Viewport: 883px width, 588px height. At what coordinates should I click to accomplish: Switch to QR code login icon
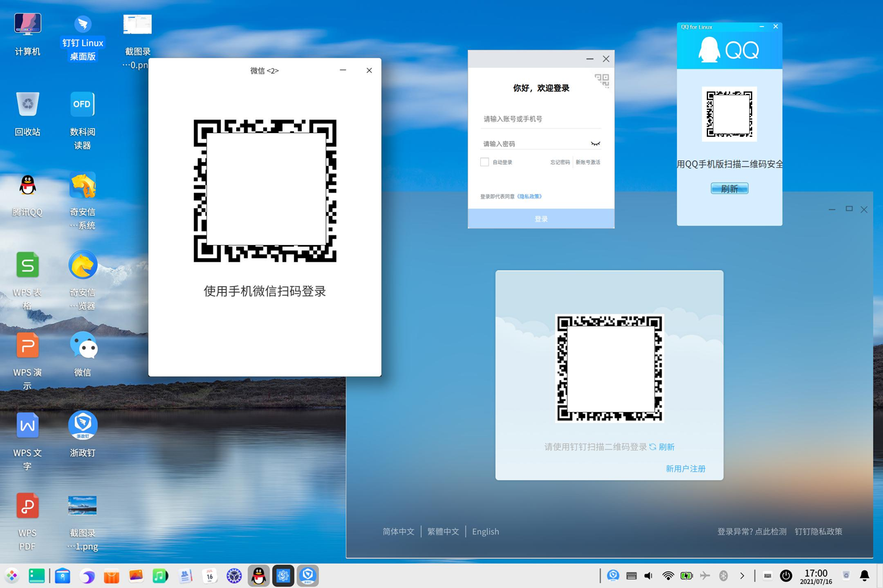point(602,80)
